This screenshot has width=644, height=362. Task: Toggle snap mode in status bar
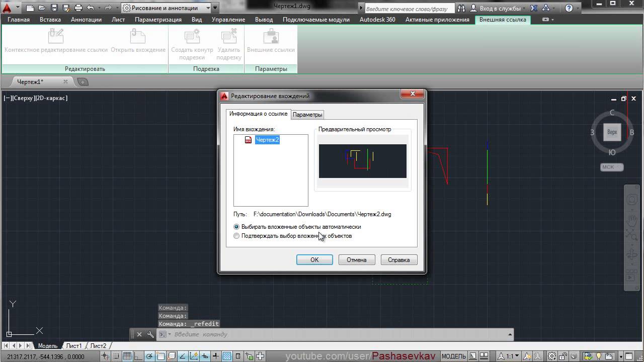pyautogui.click(x=116, y=356)
